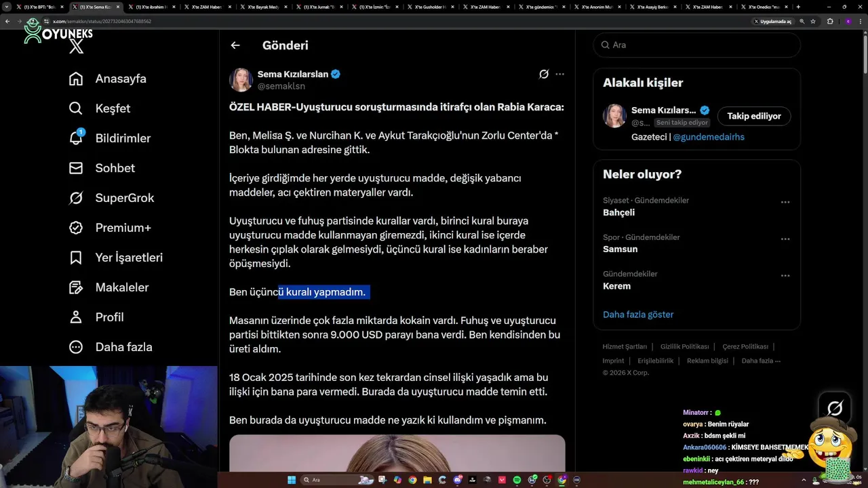Screen dimensions: 868x488
Task: Open the Chrome tab search dropdown
Action: [x=7, y=7]
